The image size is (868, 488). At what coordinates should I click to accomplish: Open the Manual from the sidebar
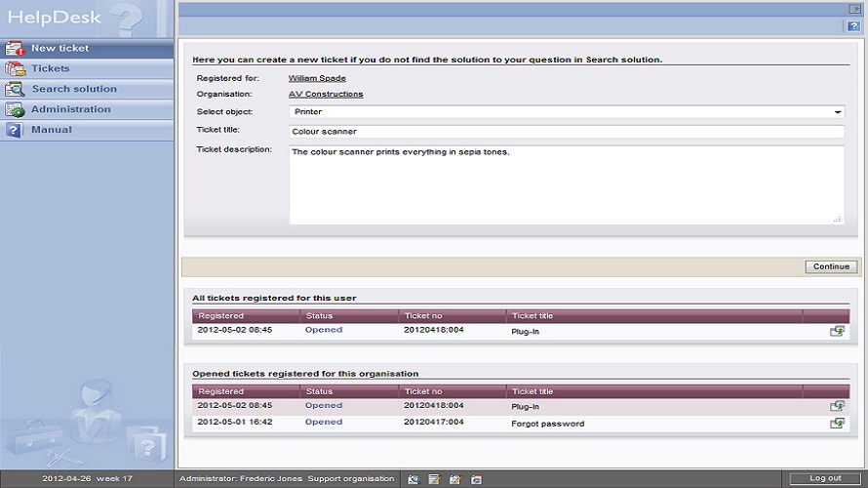point(87,130)
